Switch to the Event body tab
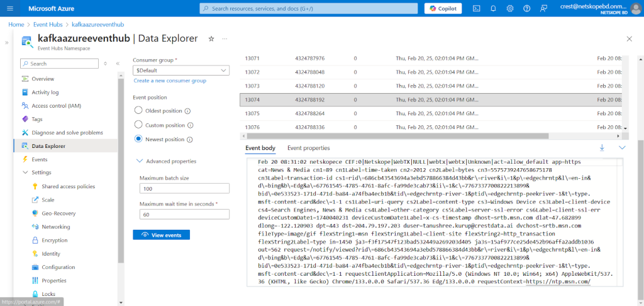Image resolution: width=644 pixels, height=306 pixels. point(260,148)
